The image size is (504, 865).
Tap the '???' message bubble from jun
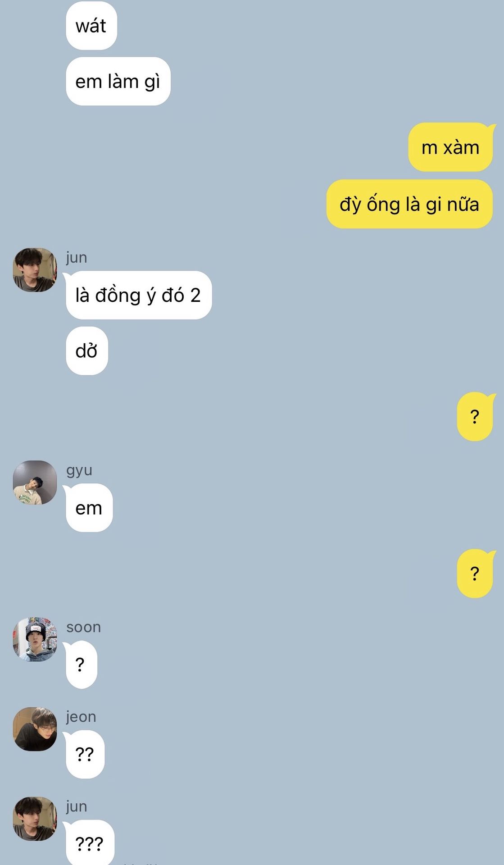click(x=90, y=842)
